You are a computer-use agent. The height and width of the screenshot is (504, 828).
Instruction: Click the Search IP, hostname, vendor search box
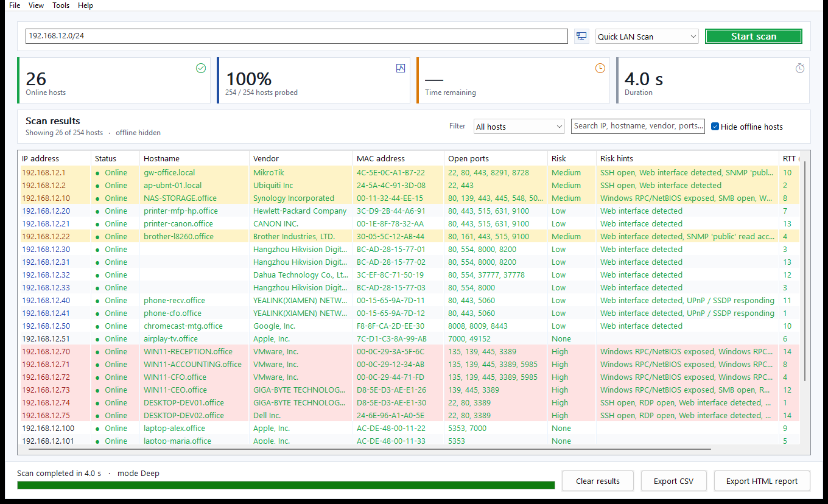point(638,126)
